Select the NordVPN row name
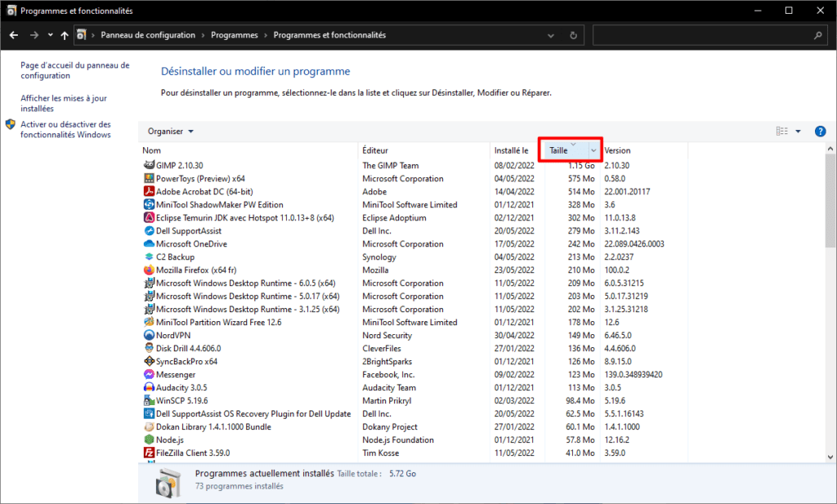The image size is (837, 504). 173,335
